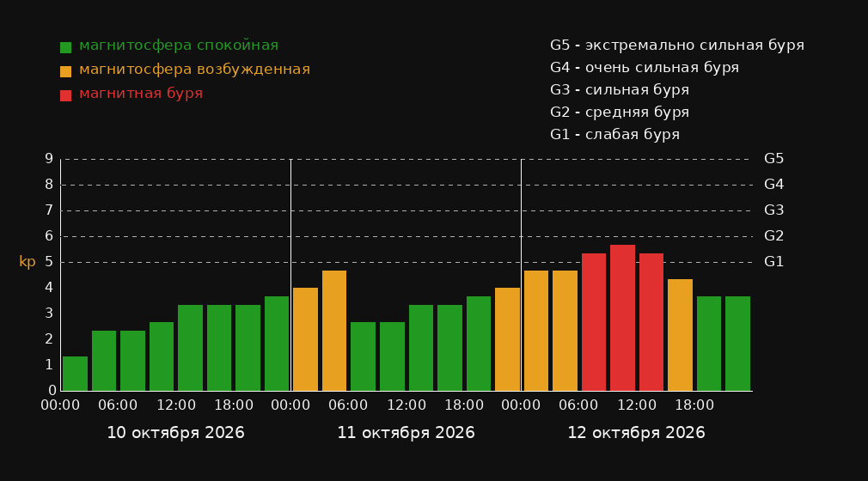Click the '10 октября 2026' date label
Viewport: 868px width, 481px height.
pos(175,433)
